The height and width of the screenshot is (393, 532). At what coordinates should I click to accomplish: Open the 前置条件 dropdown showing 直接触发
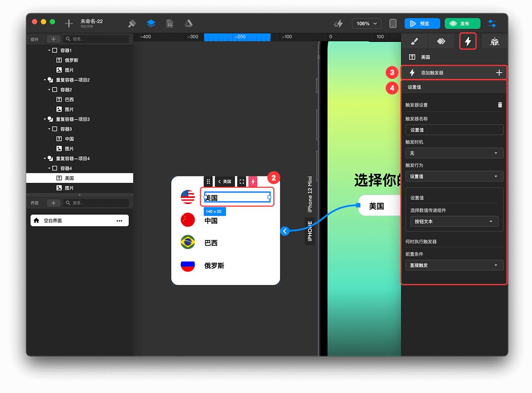tap(454, 265)
